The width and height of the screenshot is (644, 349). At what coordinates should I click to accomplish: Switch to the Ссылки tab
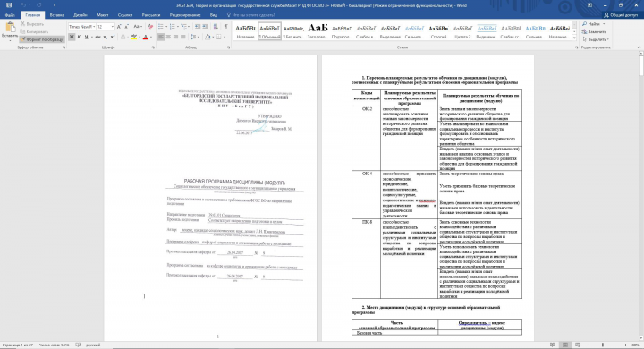[125, 15]
